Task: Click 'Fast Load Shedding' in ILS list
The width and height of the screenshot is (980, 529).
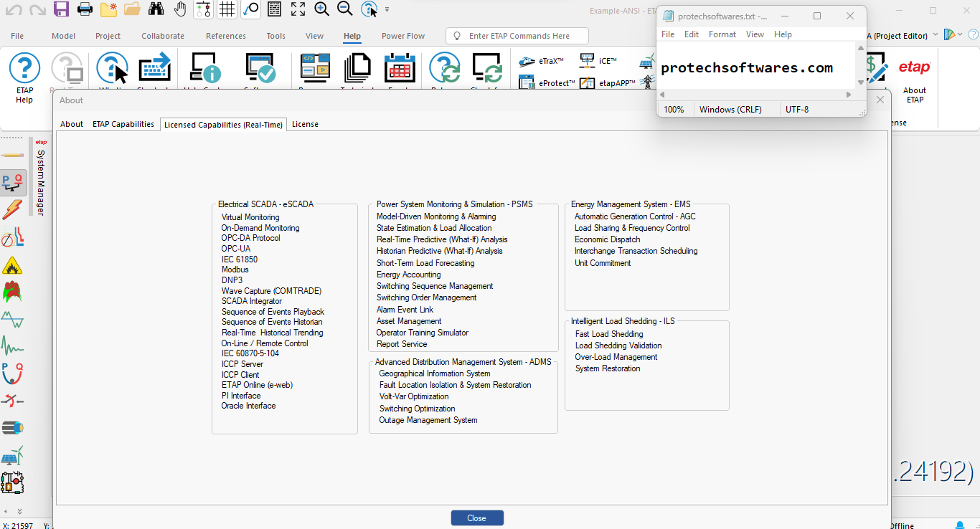Action: [609, 334]
